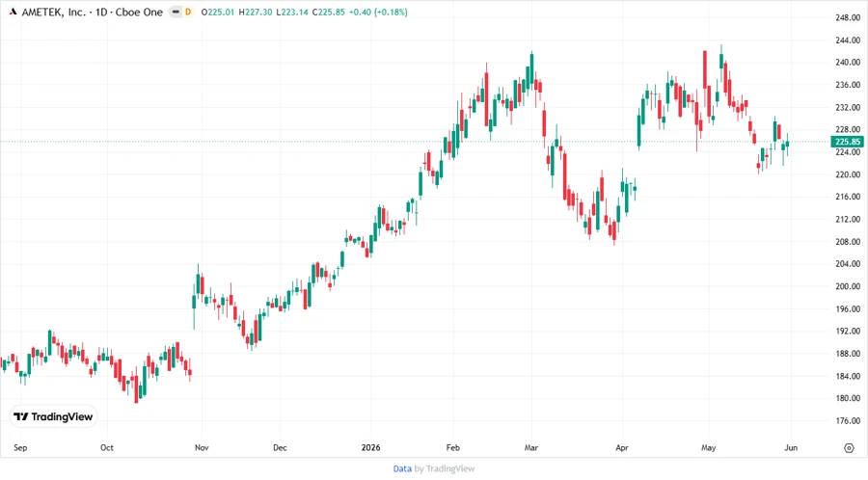Click the TradingView logo badge
The image size is (868, 480).
pyautogui.click(x=54, y=417)
